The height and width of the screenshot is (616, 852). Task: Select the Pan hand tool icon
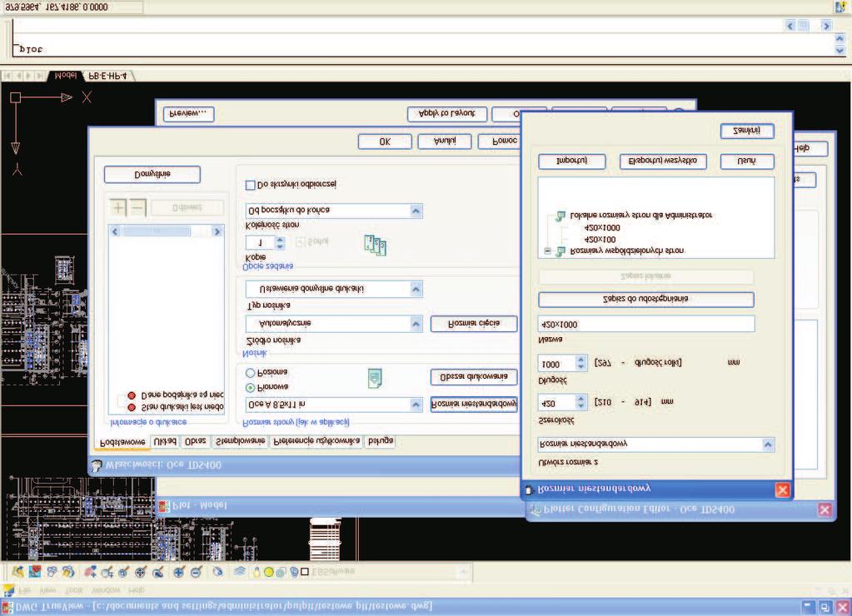(90, 571)
